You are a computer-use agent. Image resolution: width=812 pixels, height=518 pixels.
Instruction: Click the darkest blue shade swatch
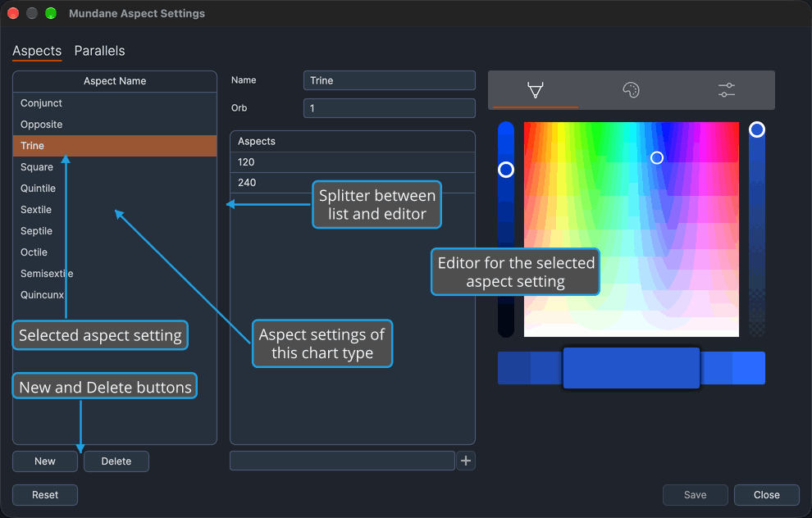[513, 368]
